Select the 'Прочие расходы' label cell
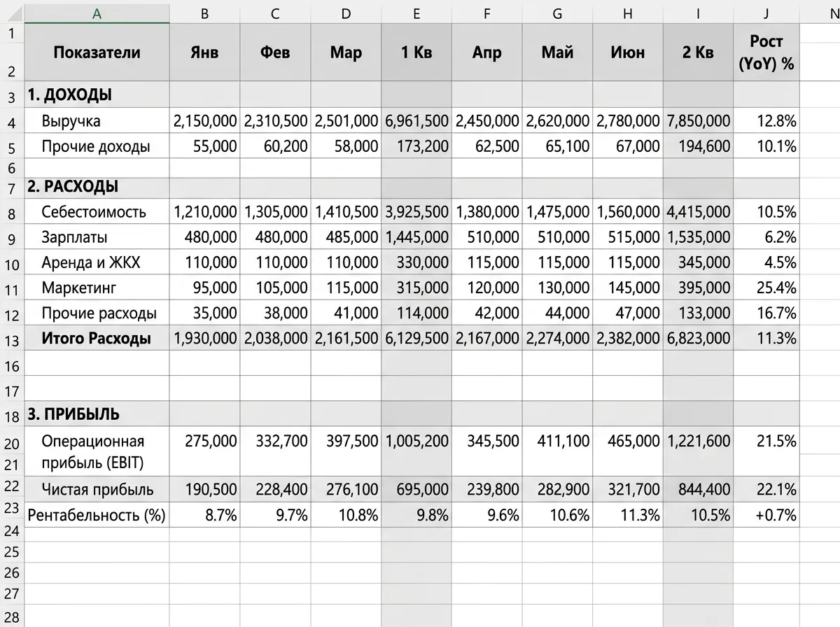840x627 pixels. click(x=97, y=313)
